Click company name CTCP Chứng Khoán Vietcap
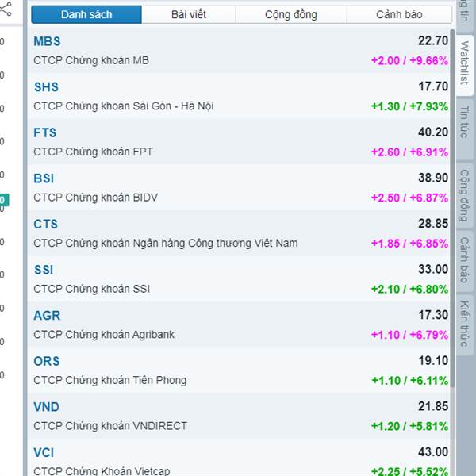This screenshot has width=476, height=476. click(102, 471)
